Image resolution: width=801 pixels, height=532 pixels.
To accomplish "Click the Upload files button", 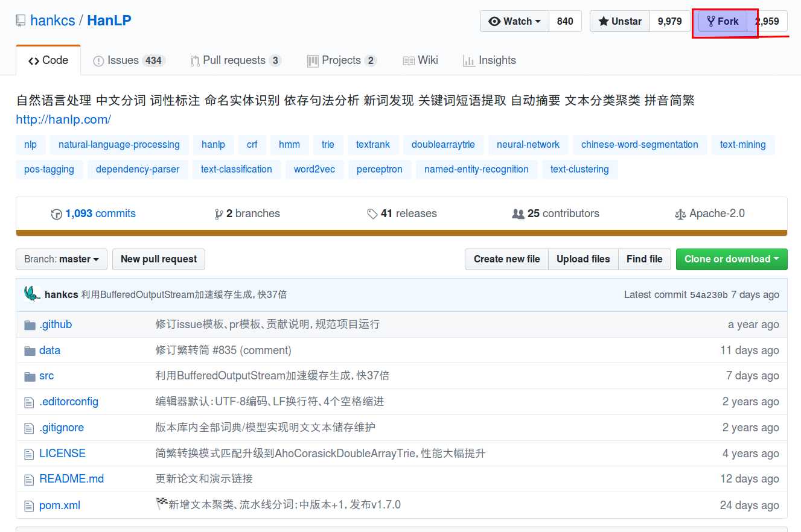I will (x=583, y=259).
